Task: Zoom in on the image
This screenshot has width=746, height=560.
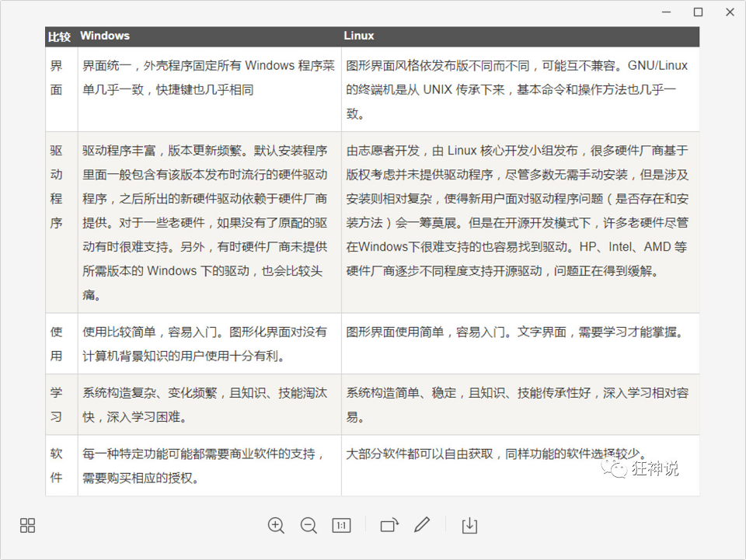Action: click(276, 525)
